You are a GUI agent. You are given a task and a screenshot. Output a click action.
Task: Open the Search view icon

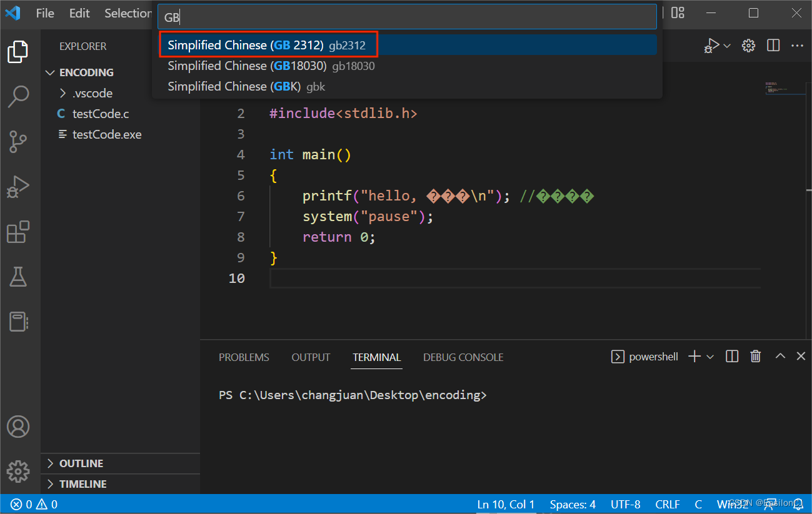point(18,96)
